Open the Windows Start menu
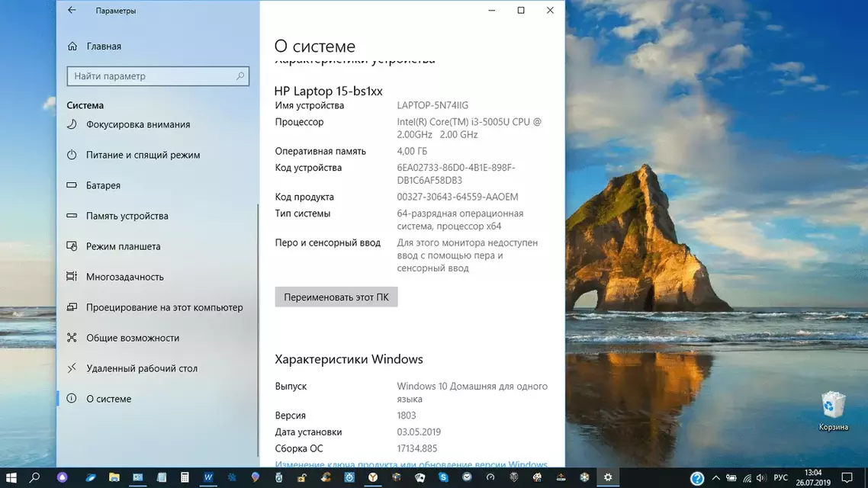The width and height of the screenshot is (868, 488). tap(11, 478)
